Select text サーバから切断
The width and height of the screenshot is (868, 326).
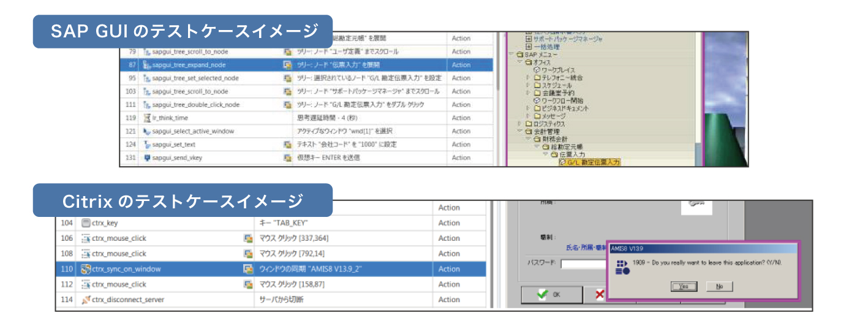[281, 300]
